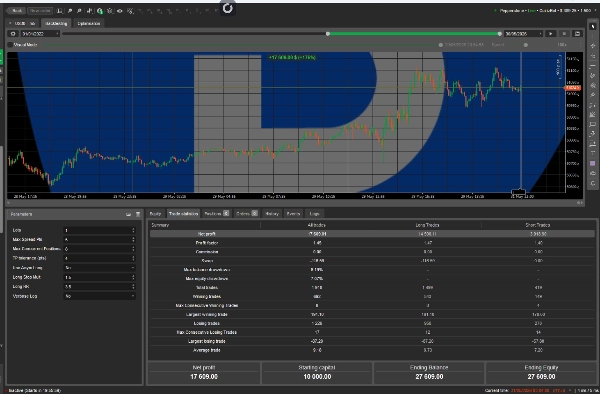
Task: Stop the backtest
Action: 564,34
